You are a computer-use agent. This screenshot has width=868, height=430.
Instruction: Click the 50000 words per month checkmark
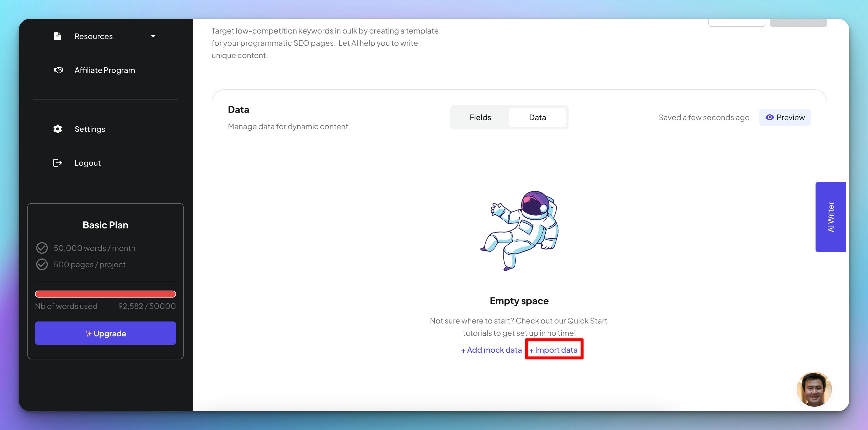[x=42, y=248]
